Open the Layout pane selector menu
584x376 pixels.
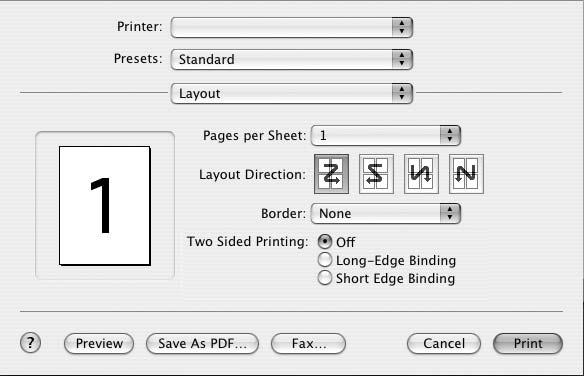point(292,93)
